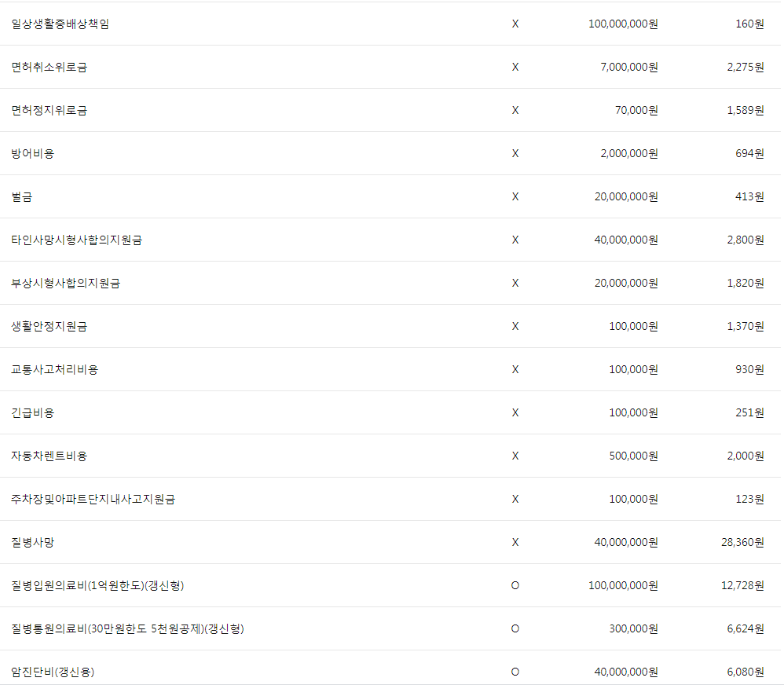The width and height of the screenshot is (784, 685).
Task: Select the 자동차렌트비용 row label
Action: coord(49,456)
